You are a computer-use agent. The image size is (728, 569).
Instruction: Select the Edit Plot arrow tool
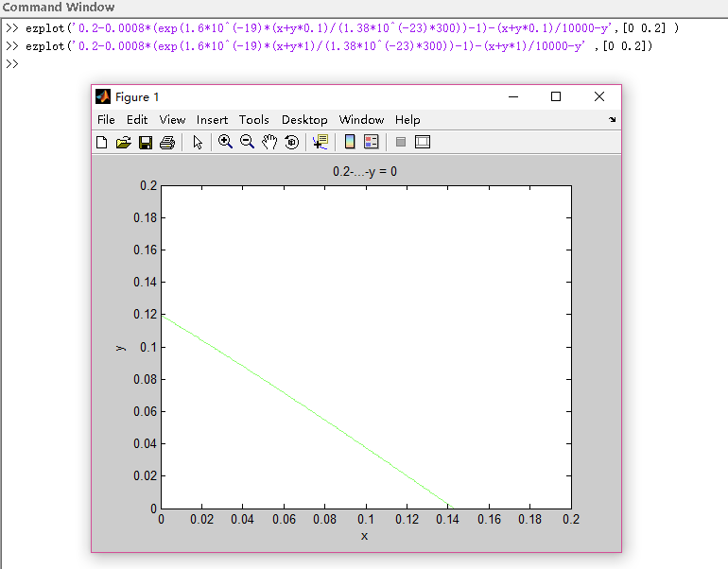click(198, 142)
